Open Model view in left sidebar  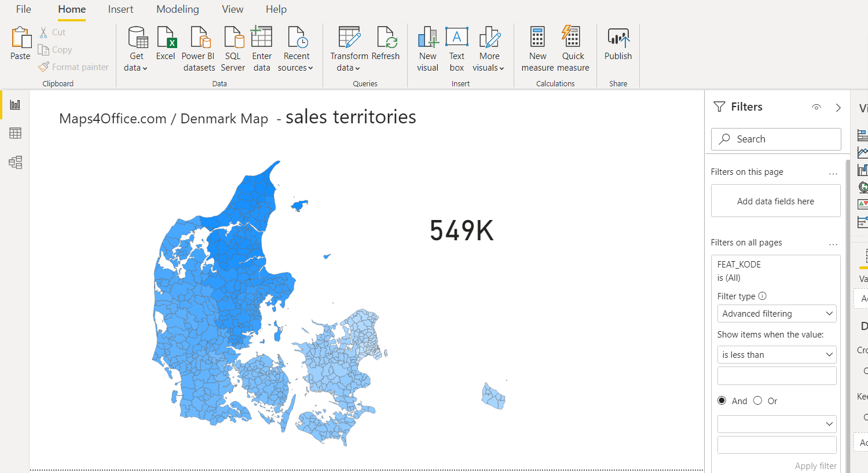click(x=16, y=162)
